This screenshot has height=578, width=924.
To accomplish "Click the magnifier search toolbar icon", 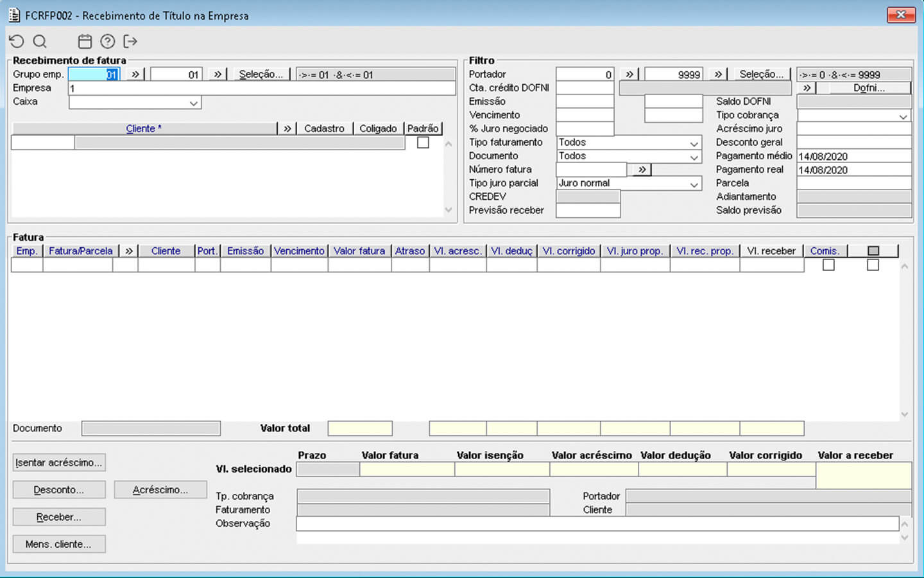I will coord(40,42).
